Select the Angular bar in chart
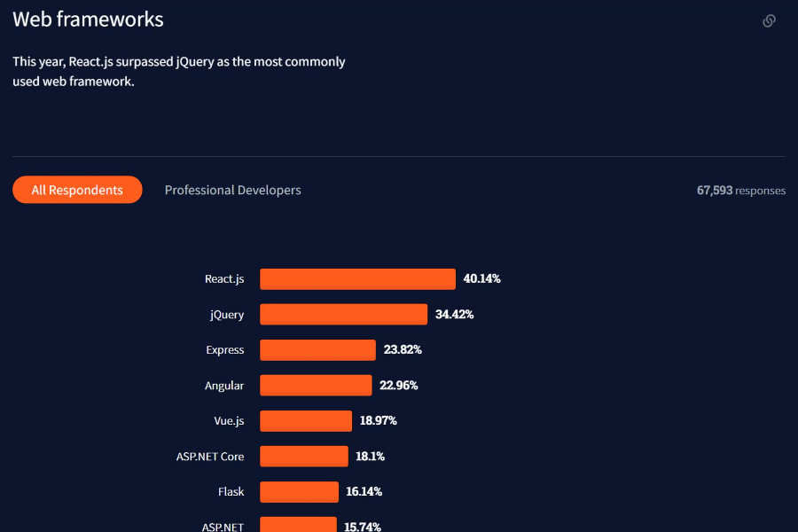Image resolution: width=798 pixels, height=532 pixels. (316, 386)
